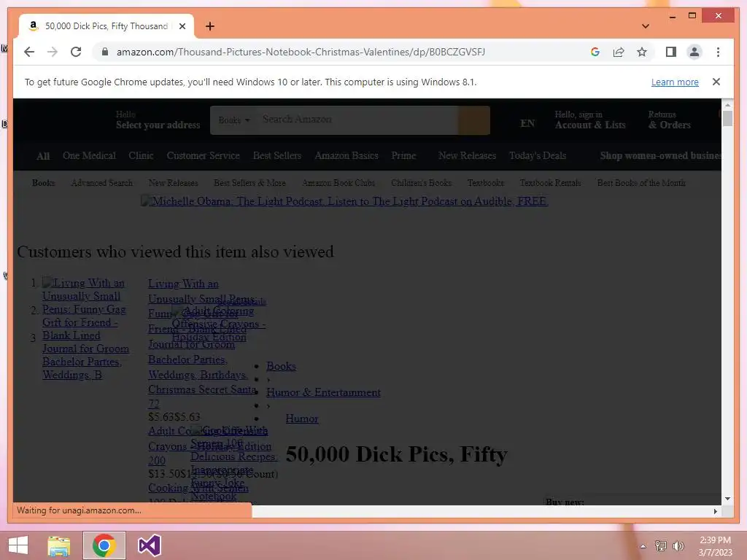Dismiss the Chrome update notification bar

tap(716, 82)
